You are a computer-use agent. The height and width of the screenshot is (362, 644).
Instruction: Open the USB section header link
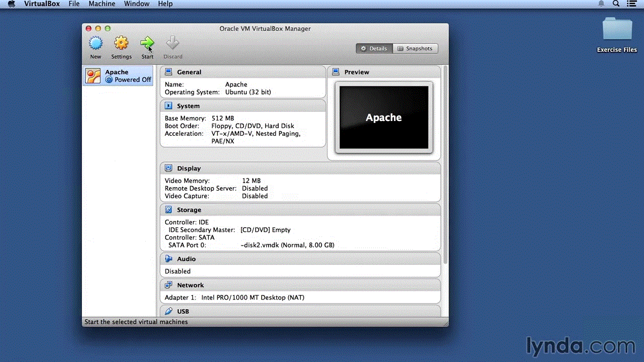(x=183, y=311)
